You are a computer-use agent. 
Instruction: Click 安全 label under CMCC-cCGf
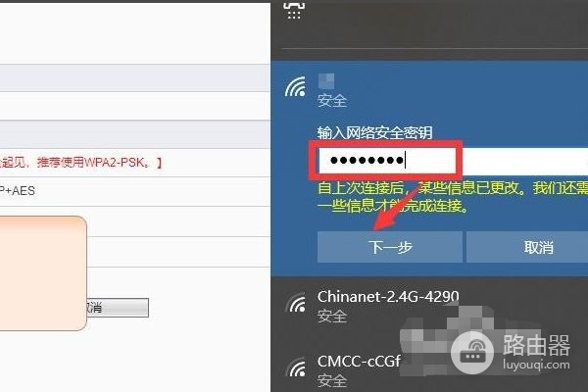tap(332, 381)
